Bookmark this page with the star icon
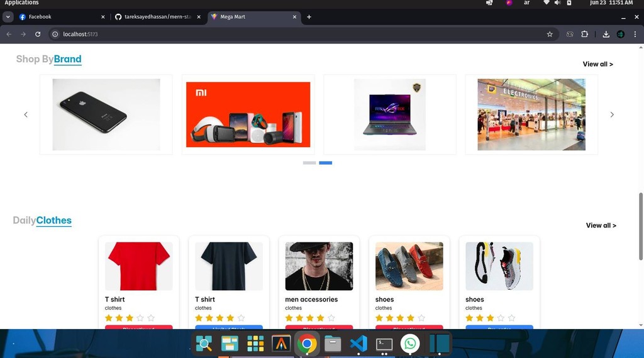Image resolution: width=644 pixels, height=358 pixels. tap(550, 34)
